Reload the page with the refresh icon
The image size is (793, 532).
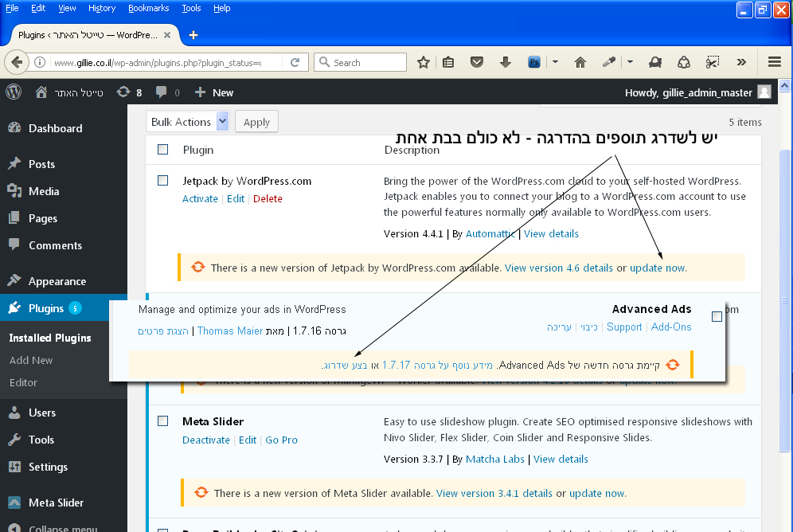(x=295, y=62)
